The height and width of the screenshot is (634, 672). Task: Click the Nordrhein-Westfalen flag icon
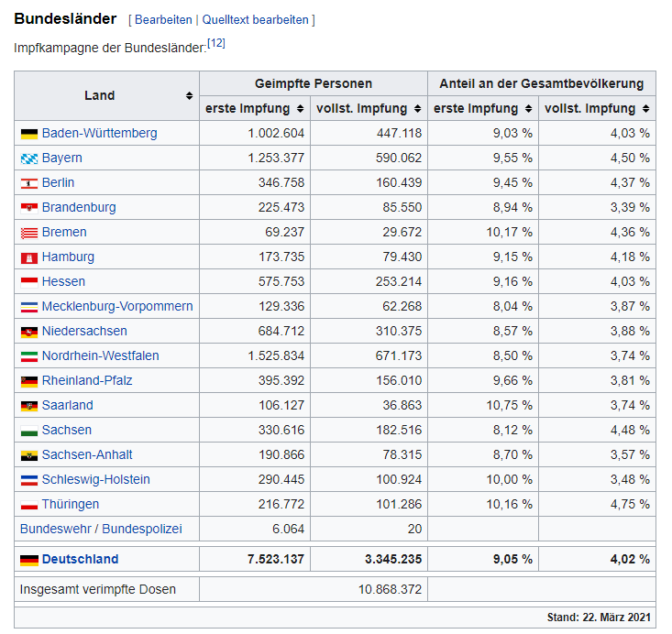click(x=28, y=356)
